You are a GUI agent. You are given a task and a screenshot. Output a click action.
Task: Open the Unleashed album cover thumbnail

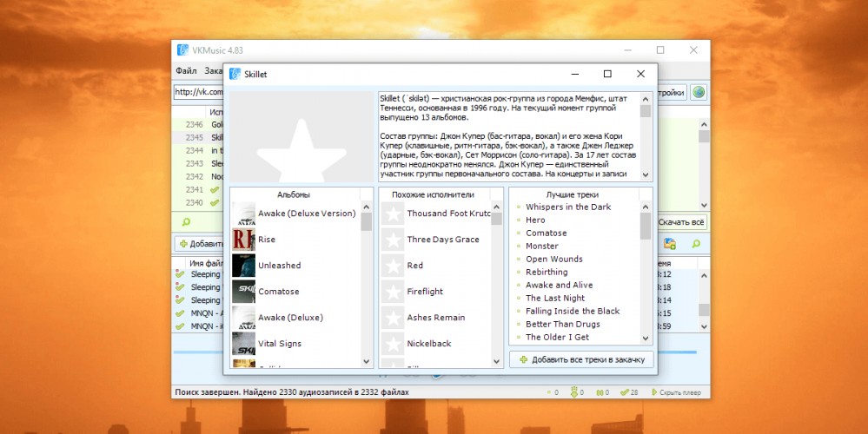coord(243,266)
